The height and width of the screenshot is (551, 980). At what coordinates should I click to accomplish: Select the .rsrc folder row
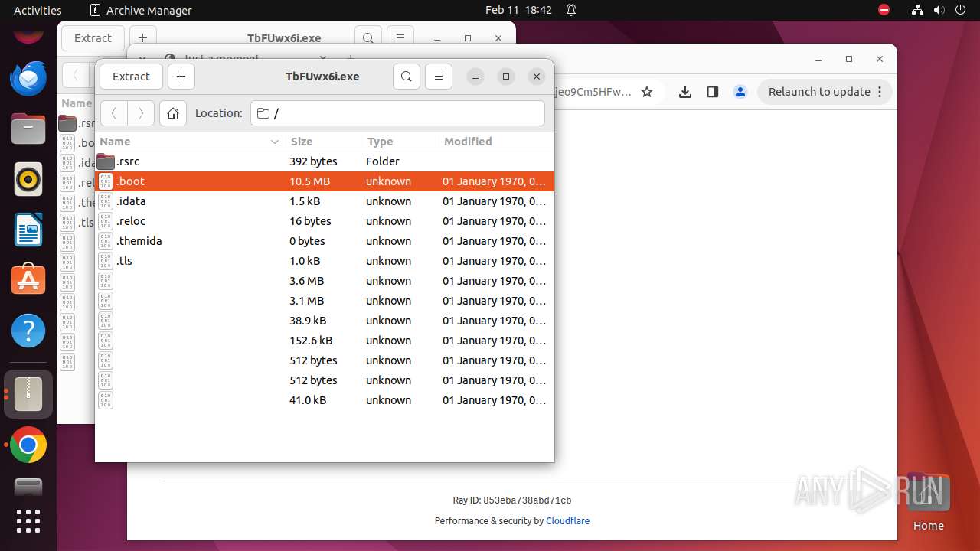(325, 161)
